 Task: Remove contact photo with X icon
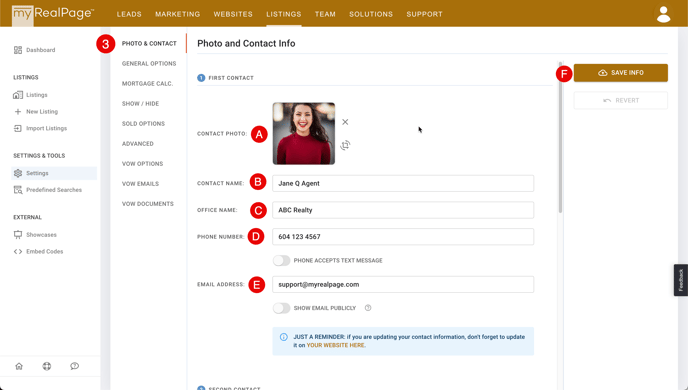pos(345,122)
